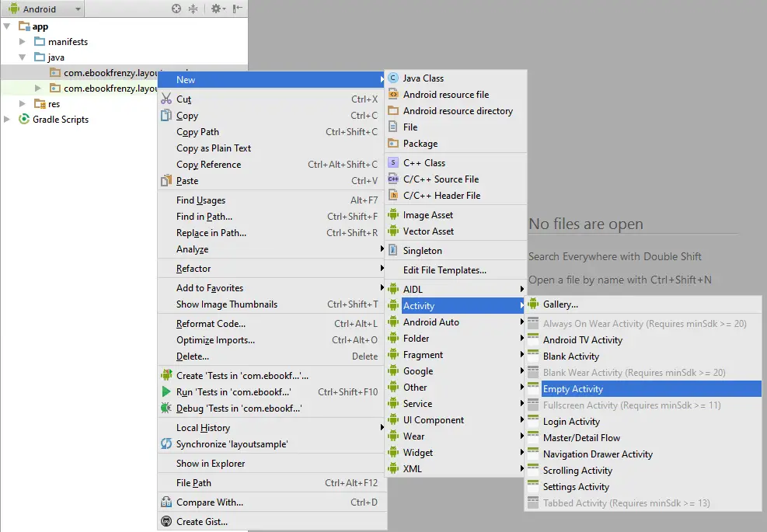The width and height of the screenshot is (767, 532).
Task: Click the Collapse All icon in project toolbar
Action: [x=193, y=9]
